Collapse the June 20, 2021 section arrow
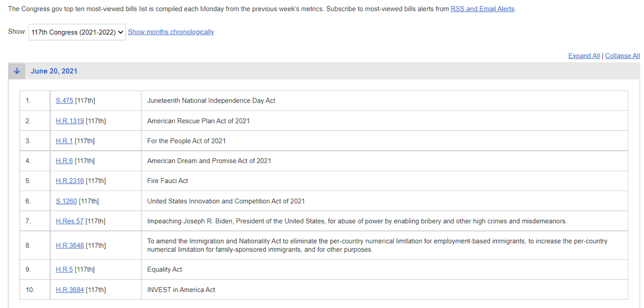This screenshot has width=644, height=308. point(17,71)
